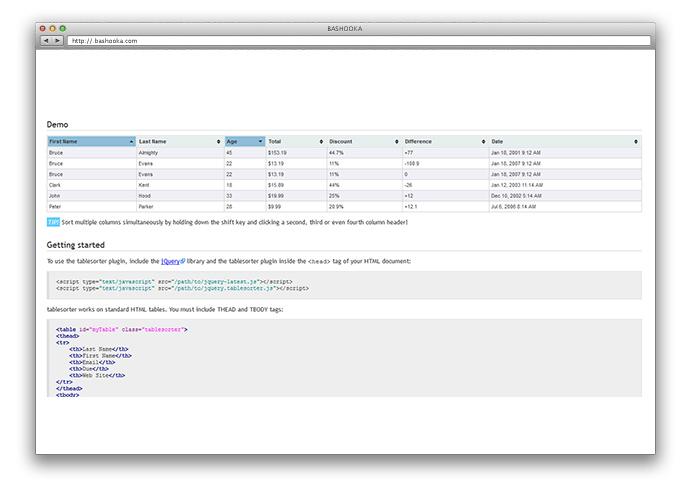Viewport: 690px width, 486px height.
Task: Click the $15.89 total cell
Action: (x=296, y=185)
